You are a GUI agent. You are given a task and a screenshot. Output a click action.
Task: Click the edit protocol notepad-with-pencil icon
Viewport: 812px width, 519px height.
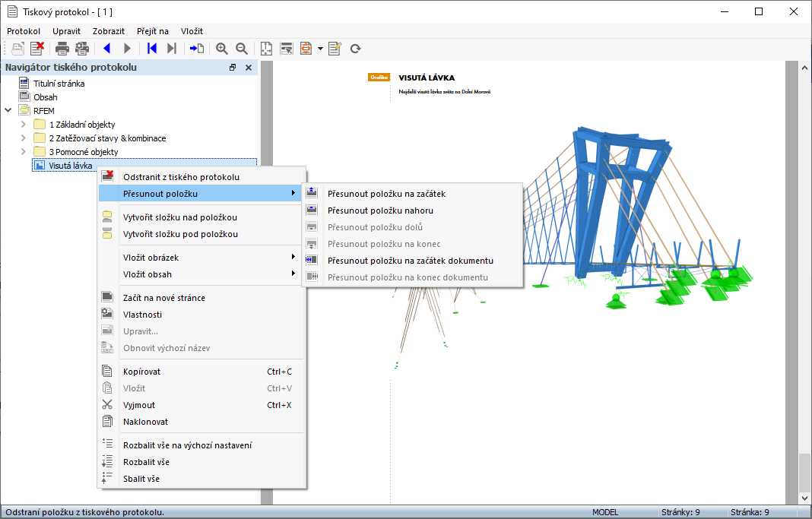pos(335,49)
